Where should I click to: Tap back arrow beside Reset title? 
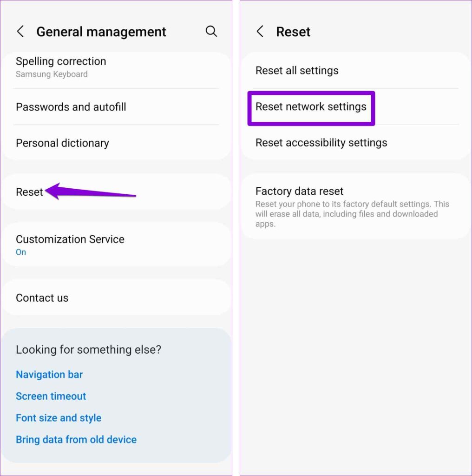260,32
